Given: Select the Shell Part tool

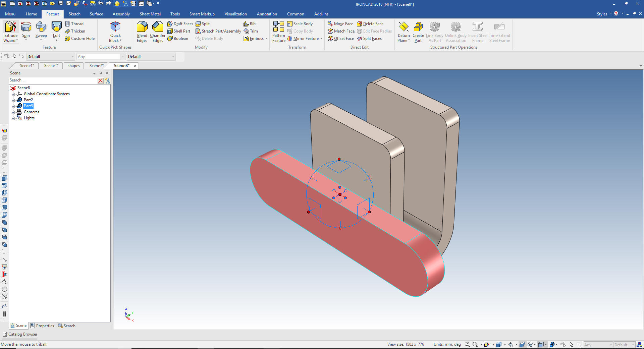Looking at the screenshot, I should click(x=179, y=31).
